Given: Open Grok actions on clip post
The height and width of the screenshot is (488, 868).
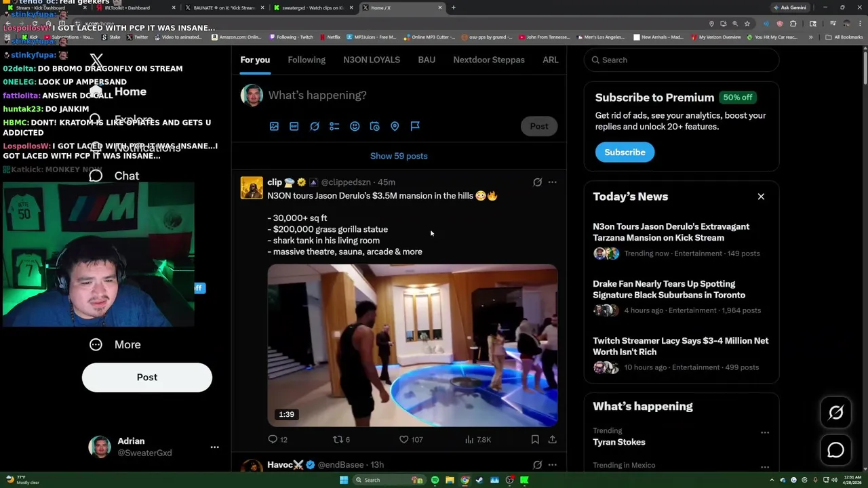Looking at the screenshot, I should (x=537, y=182).
